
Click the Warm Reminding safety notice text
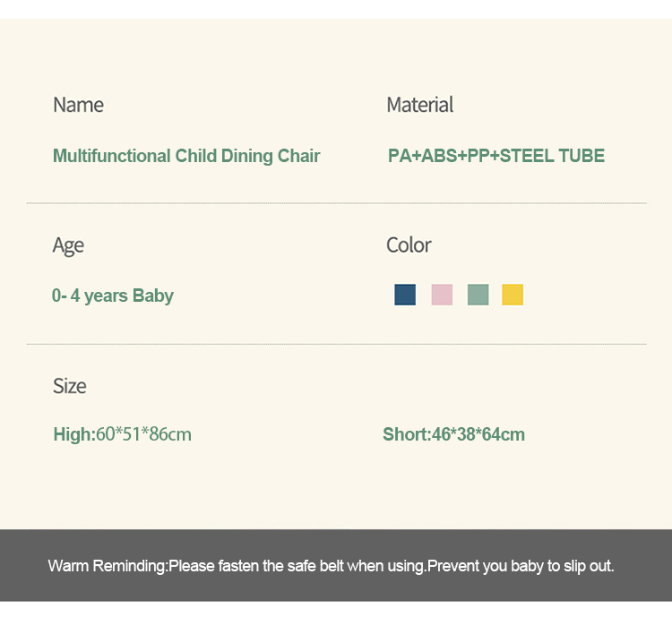[331, 566]
